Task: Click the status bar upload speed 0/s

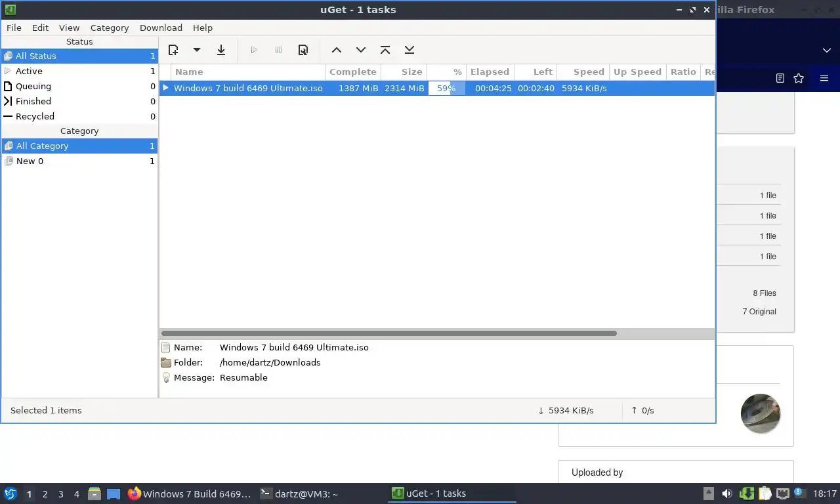Action: coord(642,410)
